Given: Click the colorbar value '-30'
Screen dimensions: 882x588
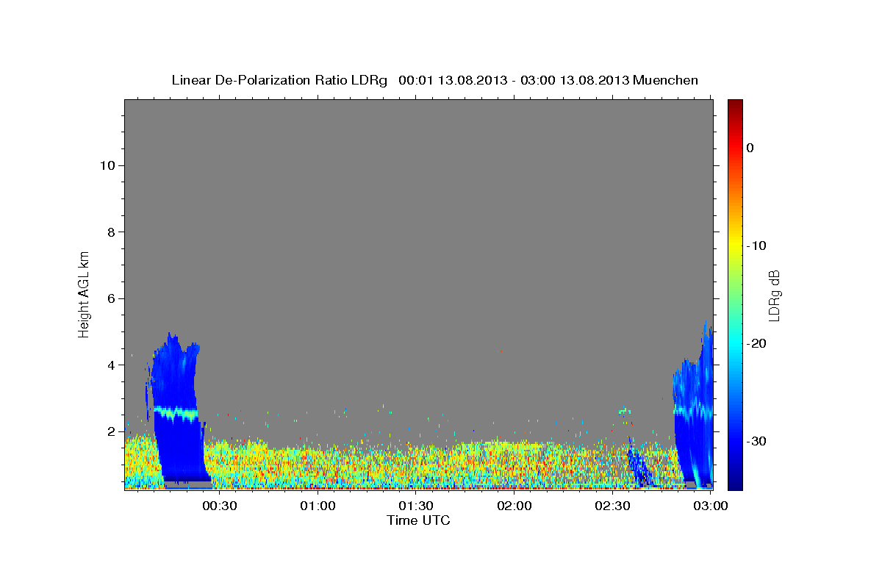Looking at the screenshot, I should [x=757, y=441].
